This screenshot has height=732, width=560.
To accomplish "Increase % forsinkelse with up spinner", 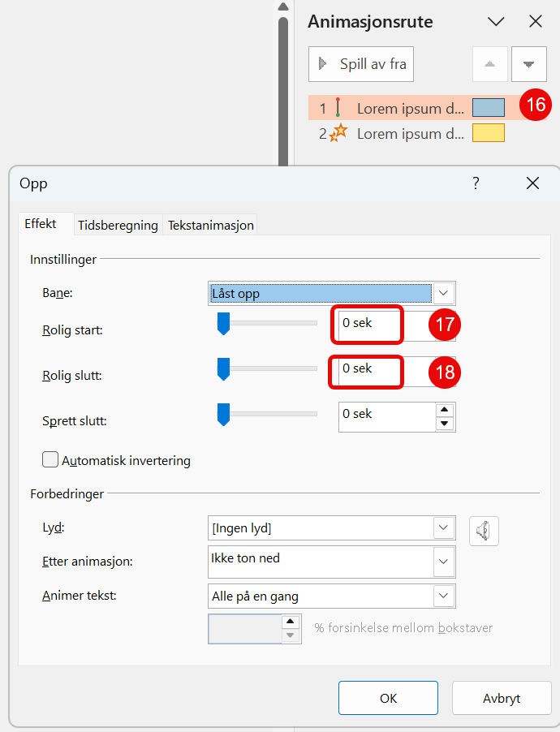I will click(x=290, y=622).
